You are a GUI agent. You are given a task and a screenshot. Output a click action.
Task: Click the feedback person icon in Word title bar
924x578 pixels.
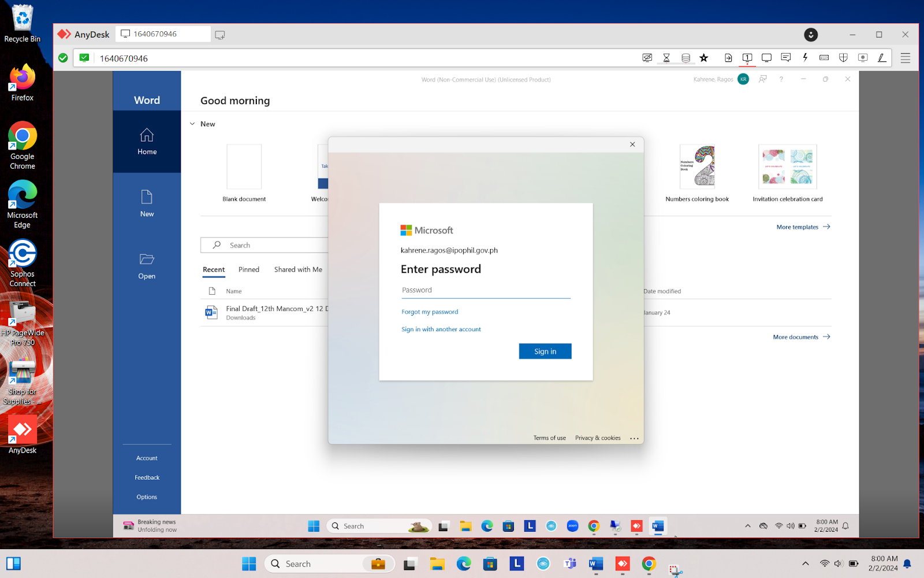[x=763, y=79]
